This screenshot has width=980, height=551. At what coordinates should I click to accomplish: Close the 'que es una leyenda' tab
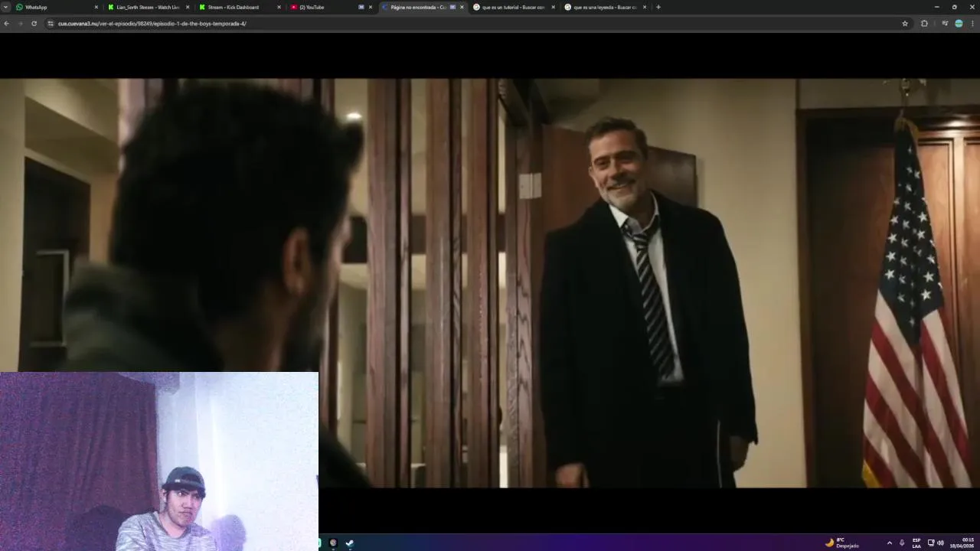pyautogui.click(x=645, y=7)
